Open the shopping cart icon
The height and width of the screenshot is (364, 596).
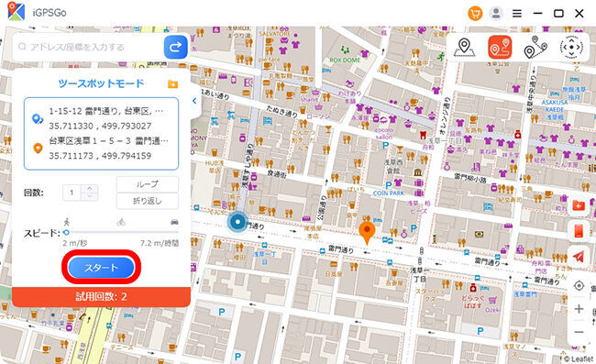coord(475,14)
